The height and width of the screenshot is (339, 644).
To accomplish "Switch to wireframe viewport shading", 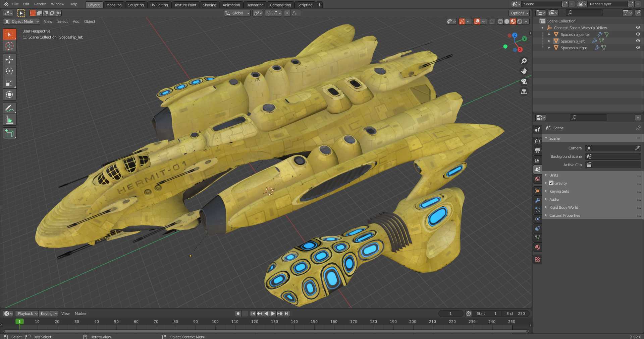I will pyautogui.click(x=500, y=21).
